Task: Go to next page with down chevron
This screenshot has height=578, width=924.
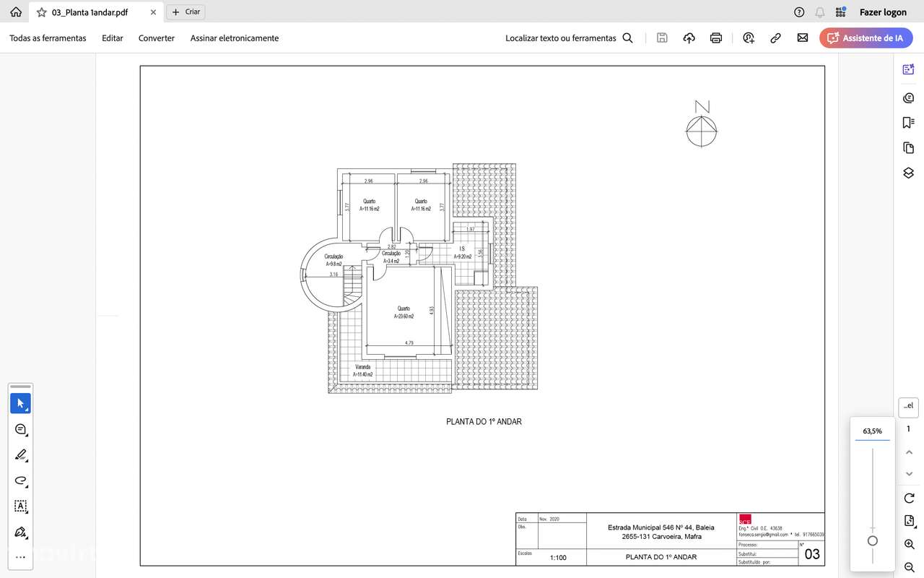Action: pos(909,473)
